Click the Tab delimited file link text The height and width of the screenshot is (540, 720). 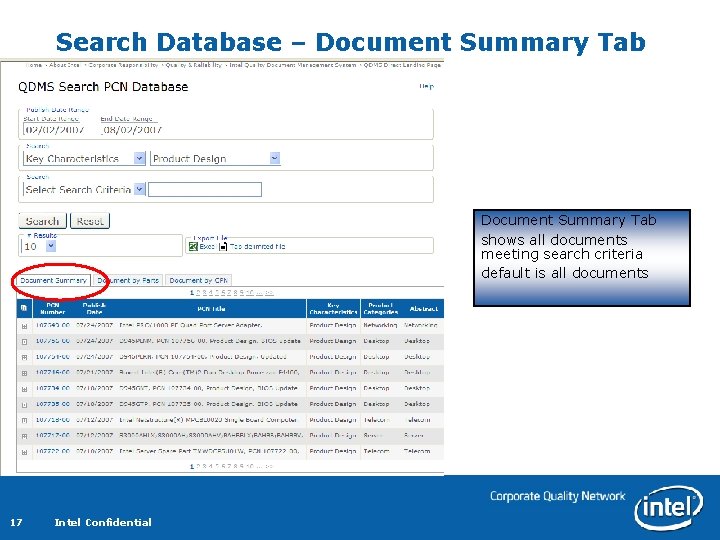coord(257,247)
